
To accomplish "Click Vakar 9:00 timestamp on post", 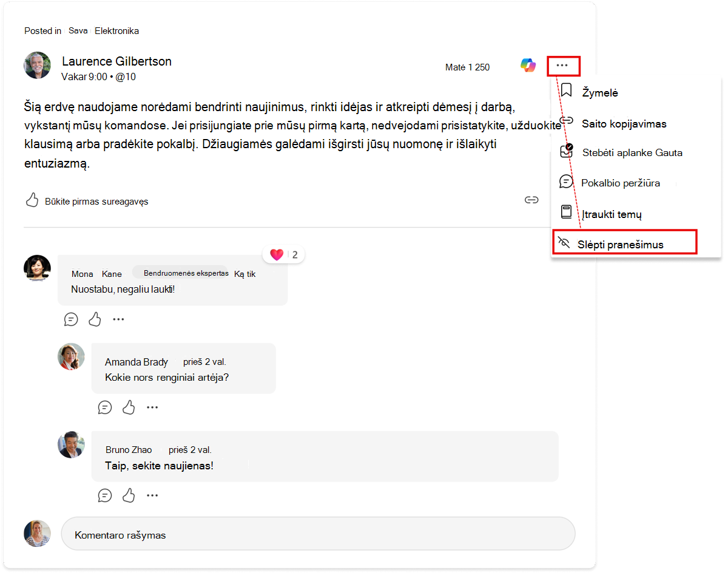I will [84, 77].
